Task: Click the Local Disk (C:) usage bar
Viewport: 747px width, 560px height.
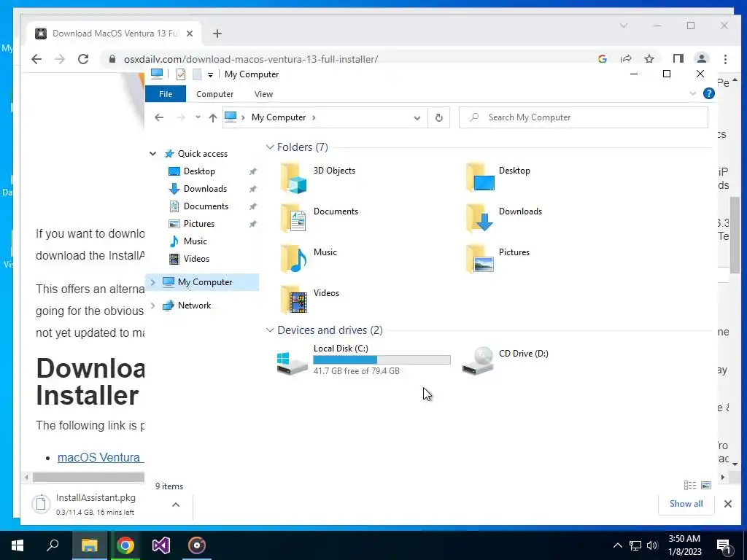Action: [382, 360]
